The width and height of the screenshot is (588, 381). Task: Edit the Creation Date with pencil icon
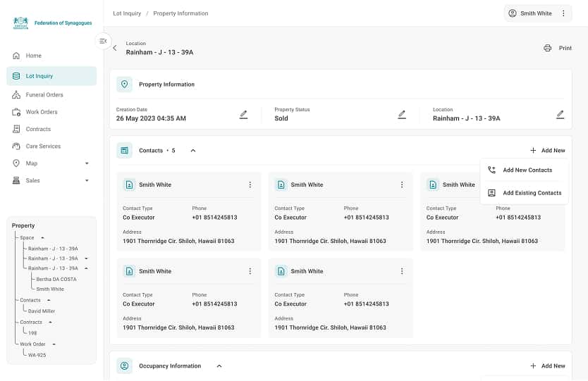243,114
